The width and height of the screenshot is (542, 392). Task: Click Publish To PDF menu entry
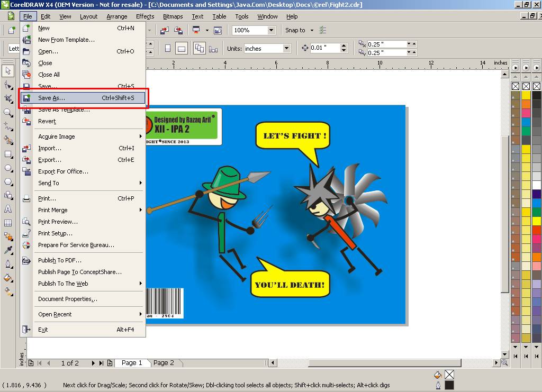point(60,260)
